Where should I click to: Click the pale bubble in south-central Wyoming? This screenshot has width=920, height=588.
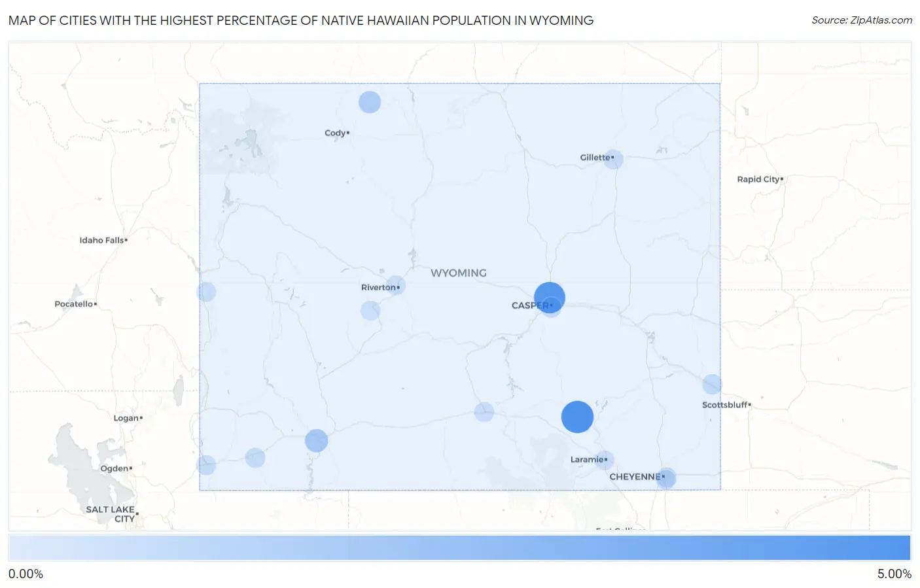tap(484, 412)
